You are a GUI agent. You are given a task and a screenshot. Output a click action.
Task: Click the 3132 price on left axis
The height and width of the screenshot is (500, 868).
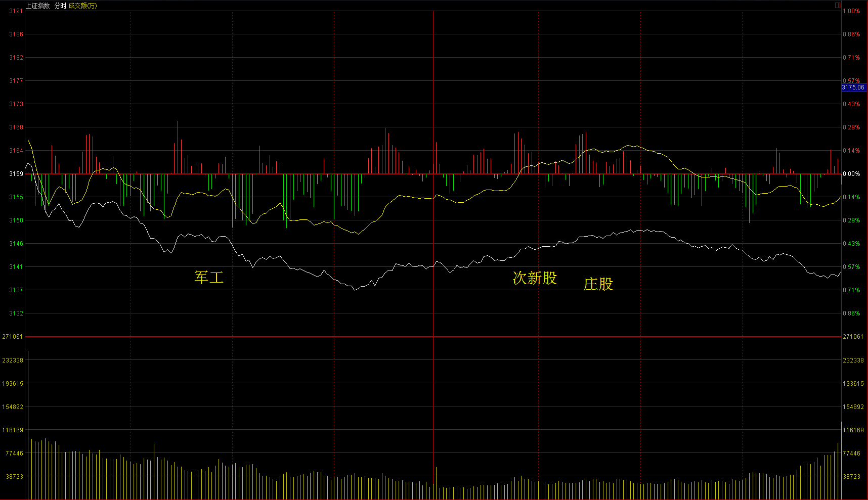click(x=16, y=313)
